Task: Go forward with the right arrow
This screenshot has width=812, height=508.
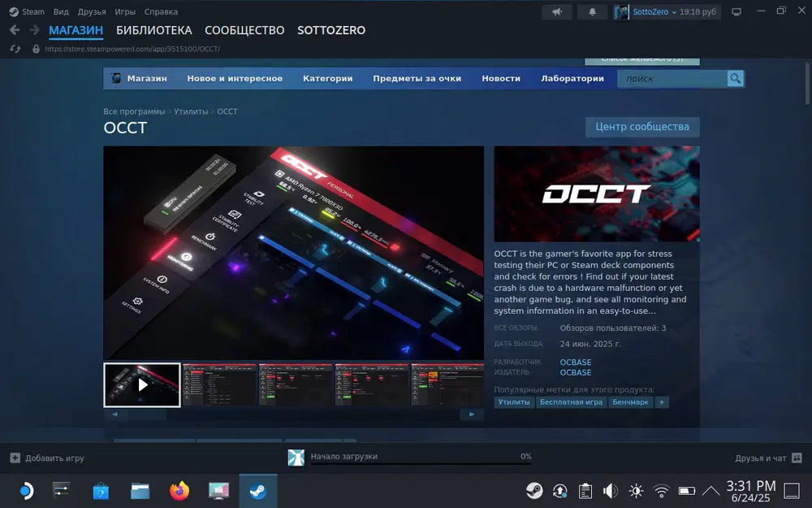Action: [35, 30]
